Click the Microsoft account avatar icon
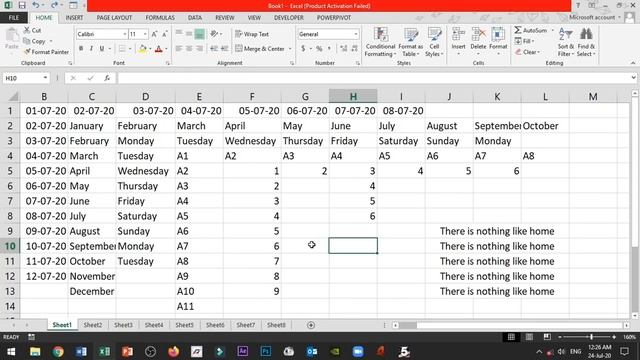The height and width of the screenshot is (360, 640). click(629, 18)
